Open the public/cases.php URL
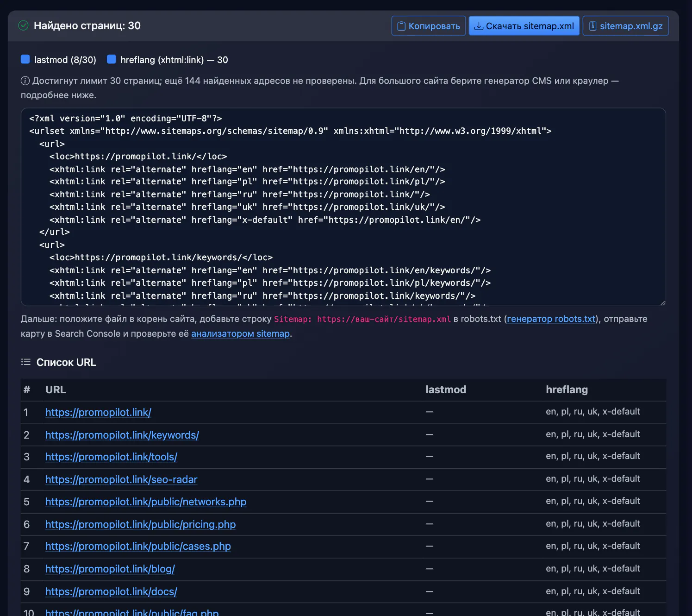Viewport: 692px width, 616px height. pyautogui.click(x=138, y=546)
